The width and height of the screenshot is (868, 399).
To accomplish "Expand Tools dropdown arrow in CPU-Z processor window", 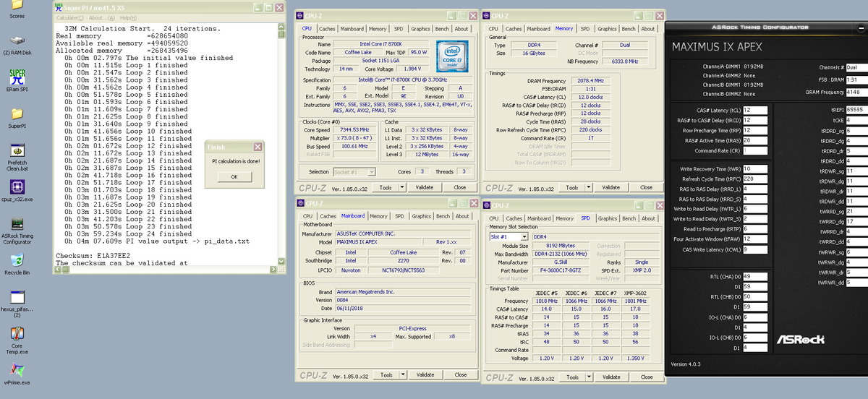I will [401, 187].
